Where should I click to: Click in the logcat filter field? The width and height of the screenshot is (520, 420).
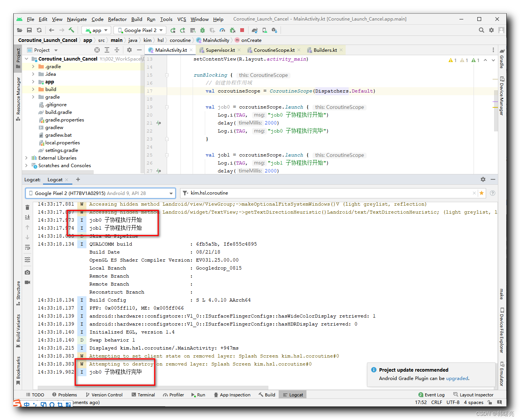click(329, 193)
